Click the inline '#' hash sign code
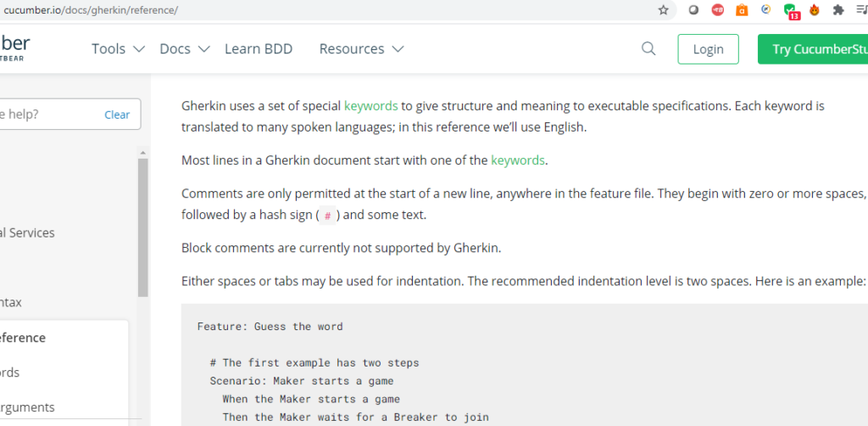This screenshot has width=868, height=426. tap(328, 215)
